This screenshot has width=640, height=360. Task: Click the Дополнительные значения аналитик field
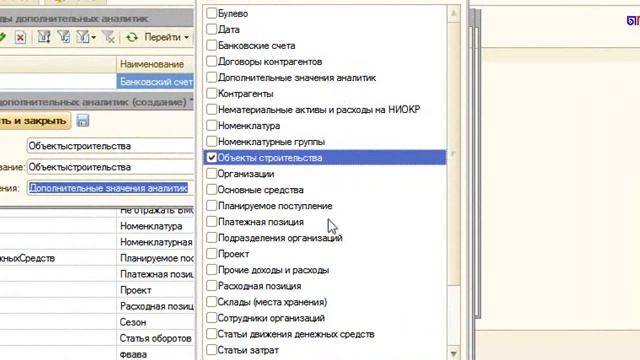(110, 188)
